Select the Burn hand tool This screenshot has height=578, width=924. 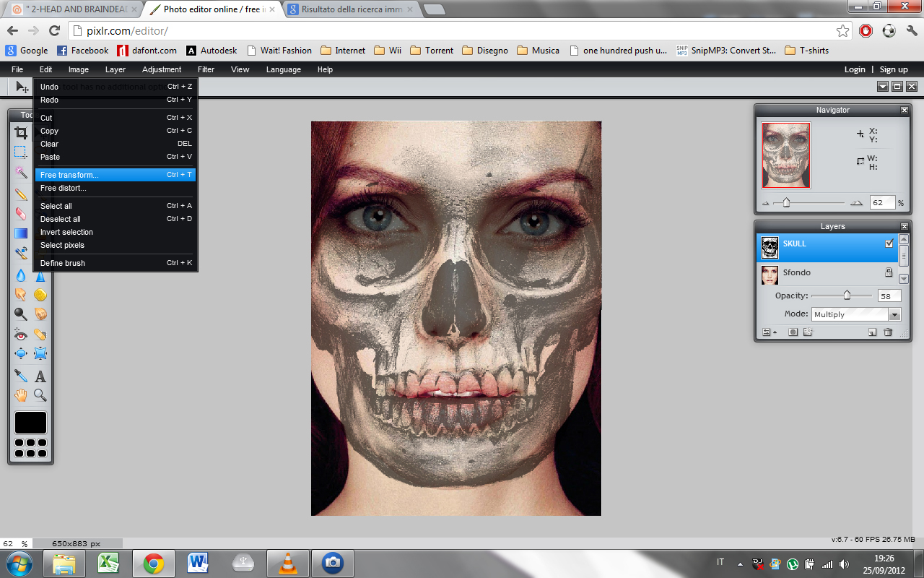click(40, 314)
